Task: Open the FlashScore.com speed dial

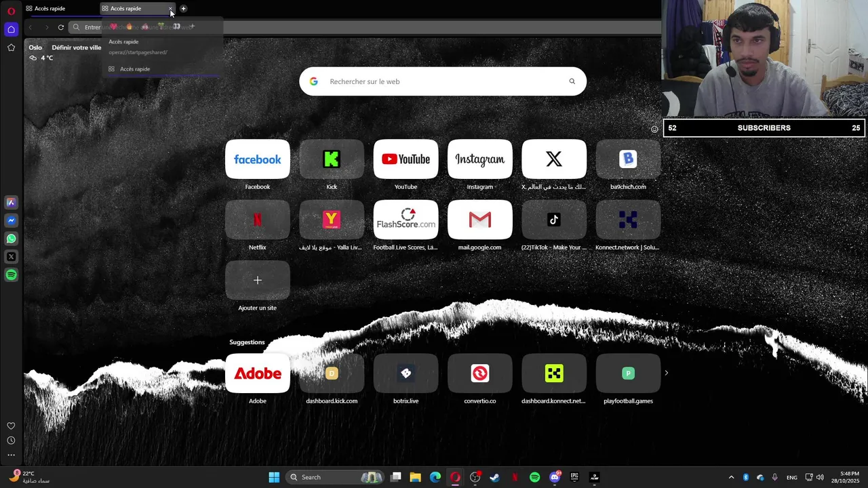Action: click(x=406, y=220)
